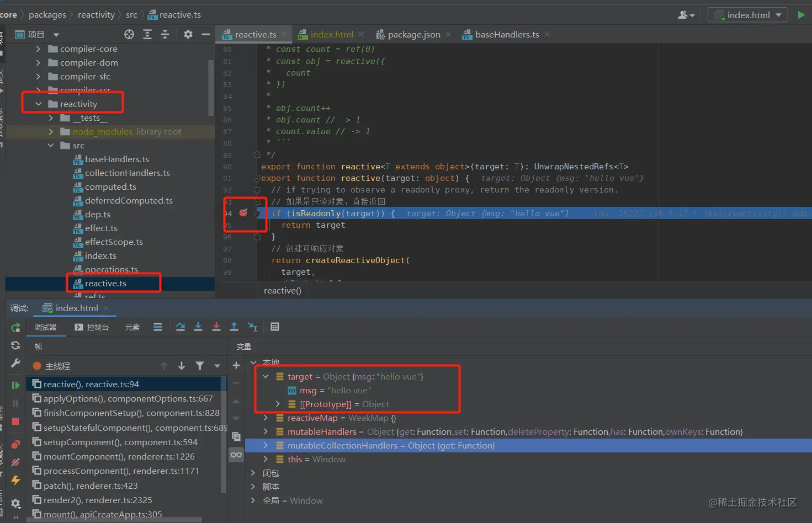812x523 pixels.
Task: Toggle Mute Breakpoints in debug sidebar
Action: point(15,462)
